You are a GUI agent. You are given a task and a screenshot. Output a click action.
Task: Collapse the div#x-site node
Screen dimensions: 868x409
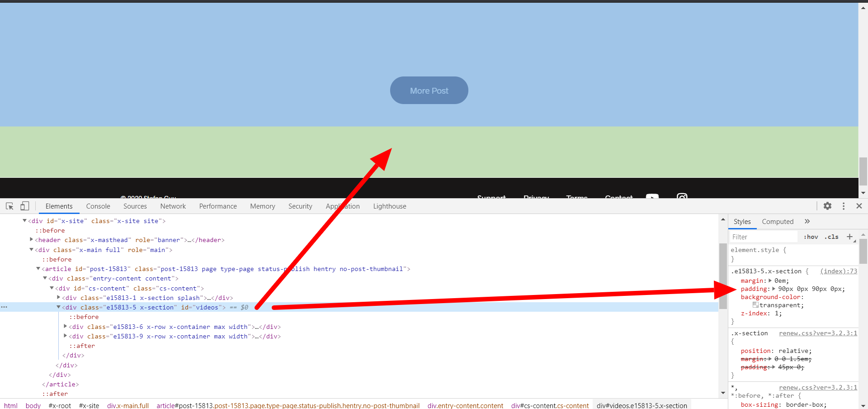click(24, 221)
